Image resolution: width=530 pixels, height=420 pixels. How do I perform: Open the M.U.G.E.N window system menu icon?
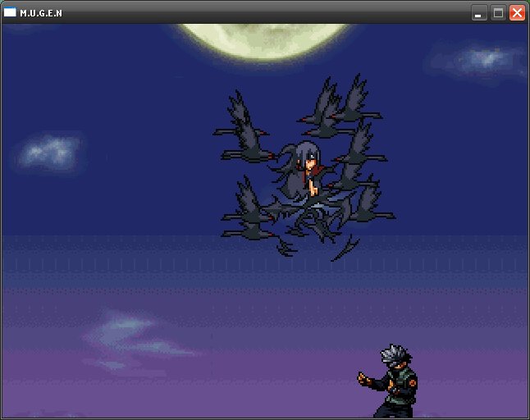10,12
